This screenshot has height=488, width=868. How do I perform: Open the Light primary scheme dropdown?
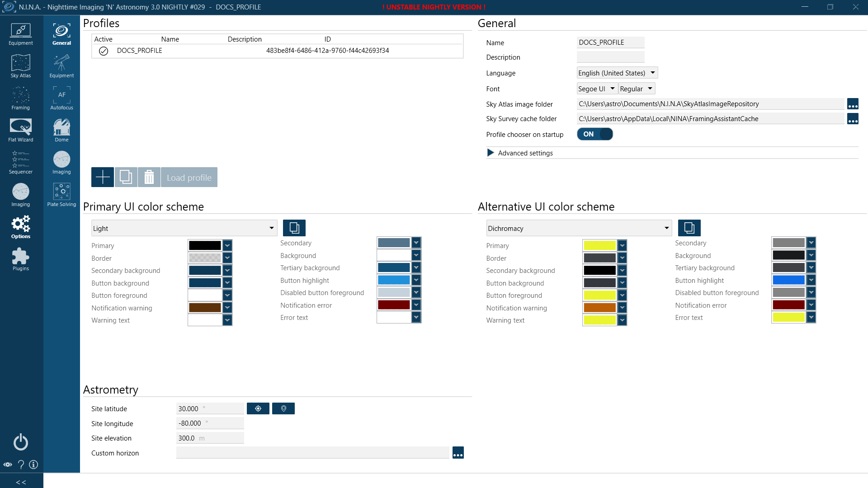click(184, 228)
